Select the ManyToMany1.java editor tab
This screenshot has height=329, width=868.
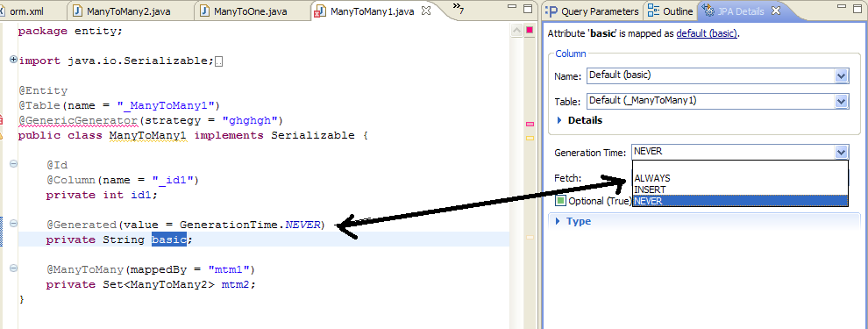(x=372, y=11)
